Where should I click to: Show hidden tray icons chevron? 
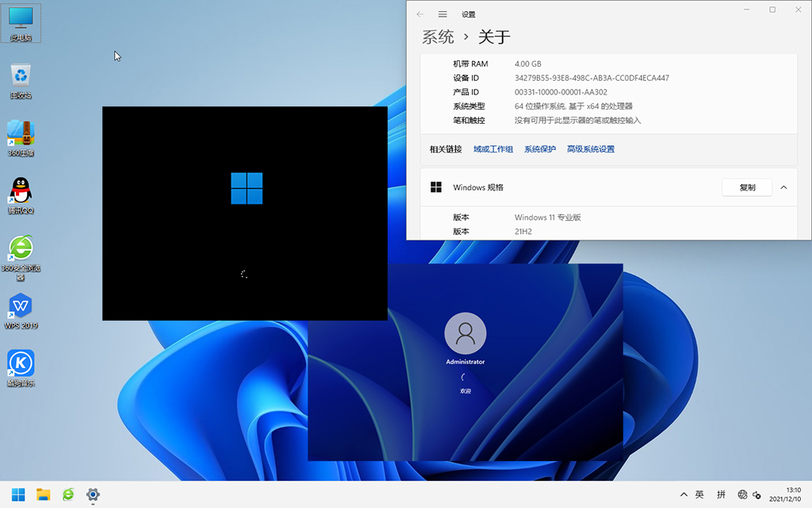click(684, 495)
